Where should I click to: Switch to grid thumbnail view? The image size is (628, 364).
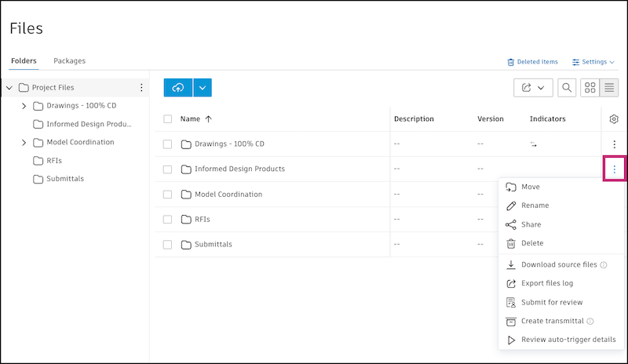590,88
